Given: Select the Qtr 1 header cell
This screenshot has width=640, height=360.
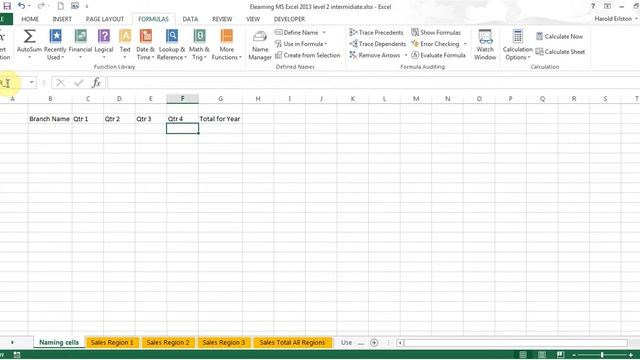Looking at the screenshot, I should pyautogui.click(x=88, y=119).
